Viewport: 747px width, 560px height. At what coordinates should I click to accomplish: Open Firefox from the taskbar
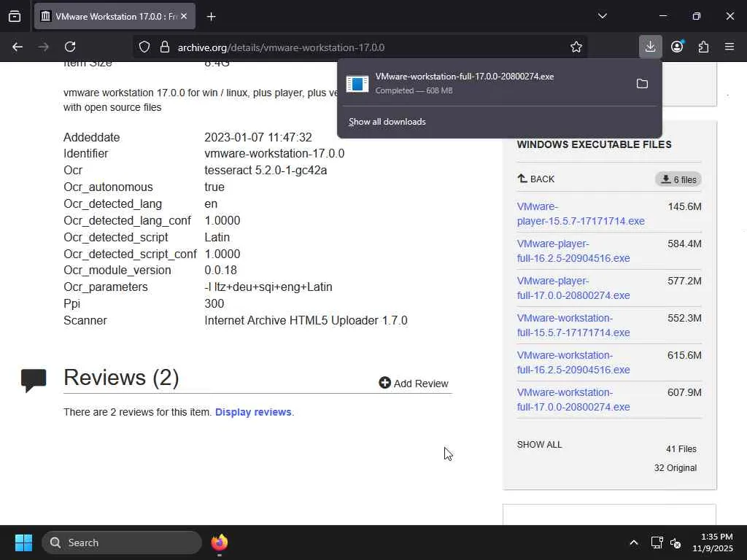(219, 542)
